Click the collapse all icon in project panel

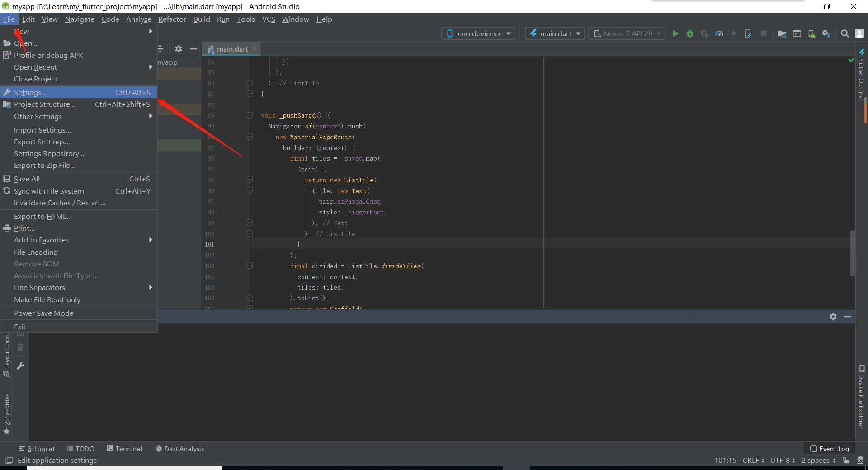(x=160, y=49)
